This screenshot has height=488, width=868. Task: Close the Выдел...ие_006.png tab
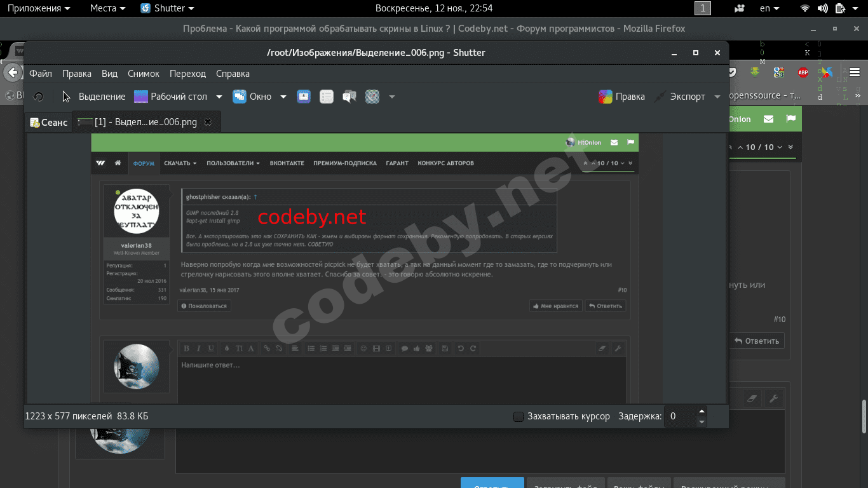coord(207,122)
